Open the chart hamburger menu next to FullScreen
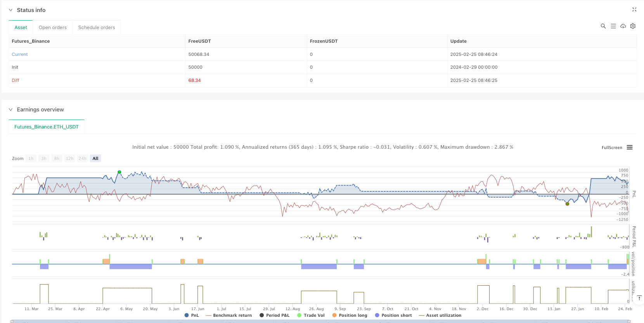644x323 pixels. coord(630,148)
